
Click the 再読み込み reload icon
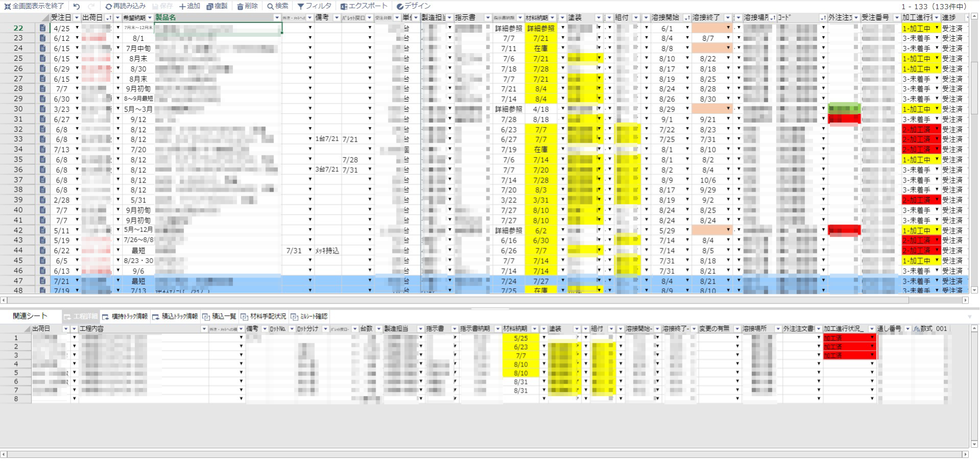[108, 6]
